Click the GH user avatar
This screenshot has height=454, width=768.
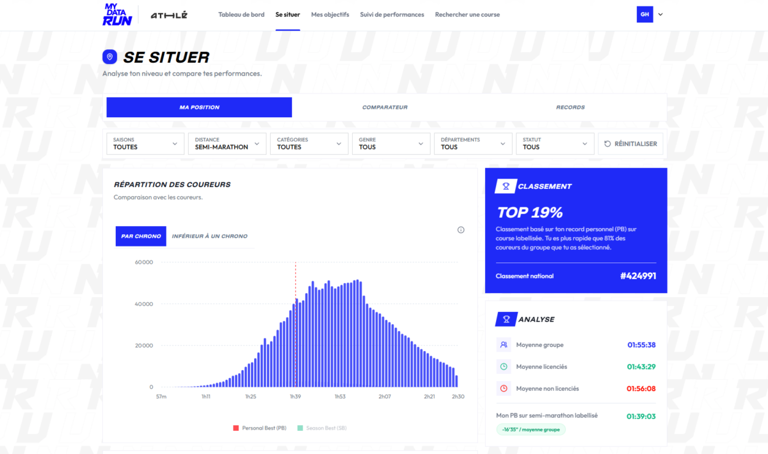(x=645, y=14)
